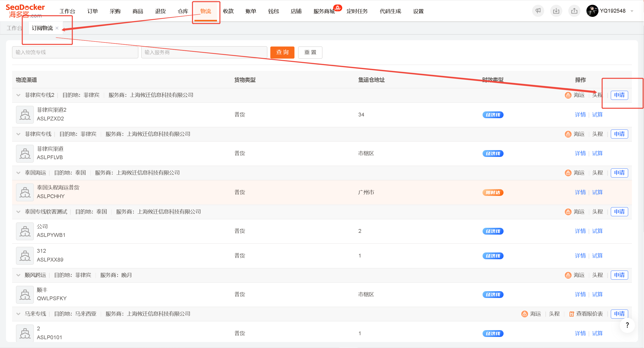The height and width of the screenshot is (348, 644).
Task: Click the upload share icon
Action: click(x=574, y=11)
